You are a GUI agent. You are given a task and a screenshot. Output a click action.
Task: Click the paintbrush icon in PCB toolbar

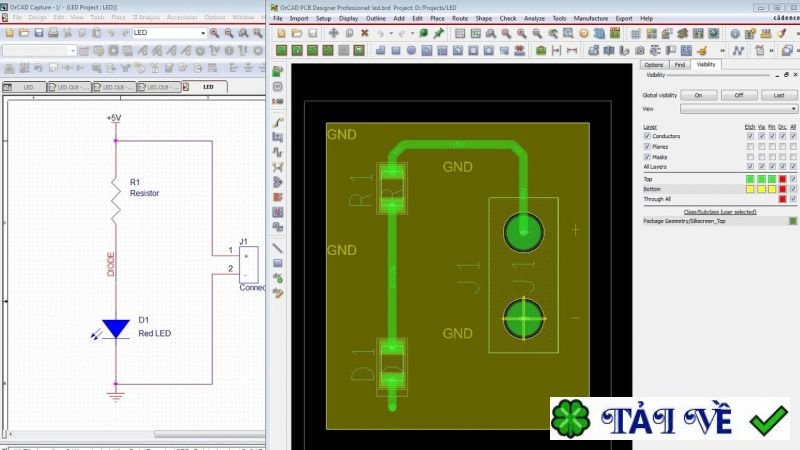coord(782,34)
